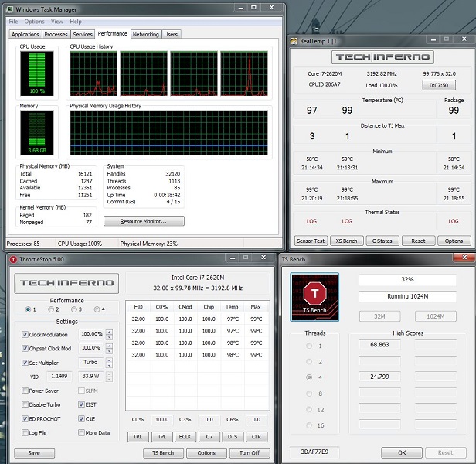Decrease the 33.9 W value stepper

109,379
